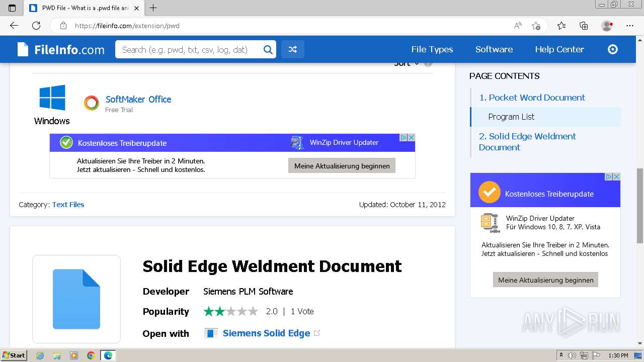The width and height of the screenshot is (644, 362).
Task: Open the Favorites list icon
Action: point(561,26)
